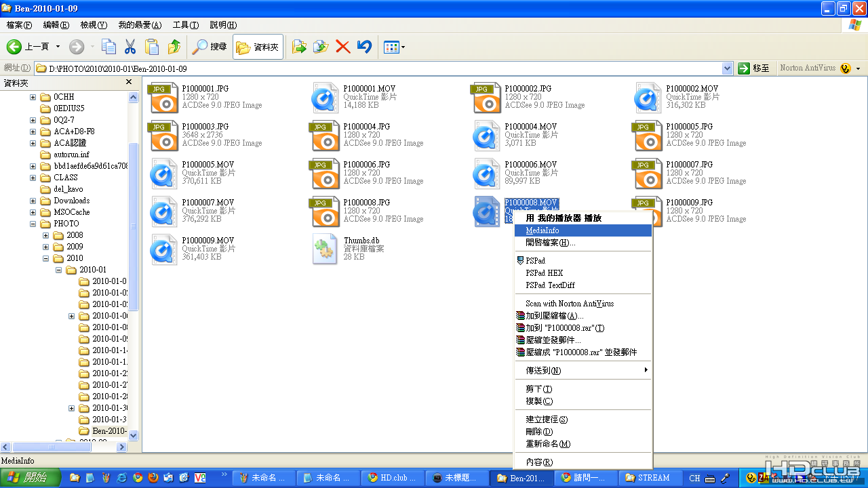Expand the 2008 folder tree node
This screenshot has width=868, height=488.
point(46,235)
